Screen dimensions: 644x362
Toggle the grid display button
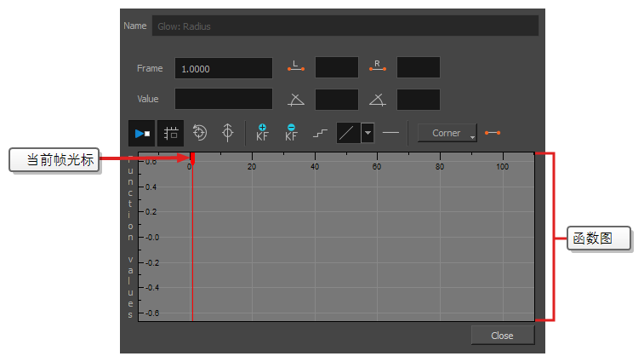point(171,133)
